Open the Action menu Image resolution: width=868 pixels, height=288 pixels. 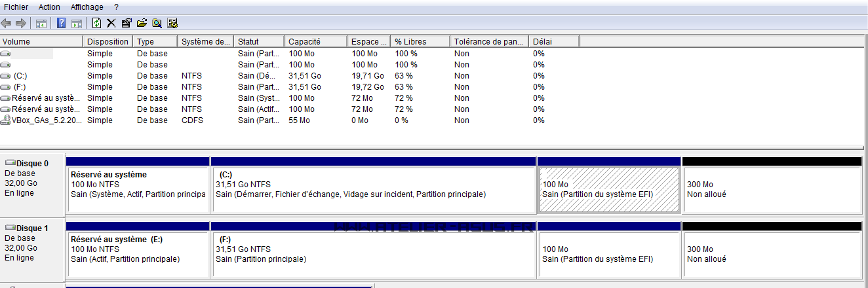[x=49, y=7]
